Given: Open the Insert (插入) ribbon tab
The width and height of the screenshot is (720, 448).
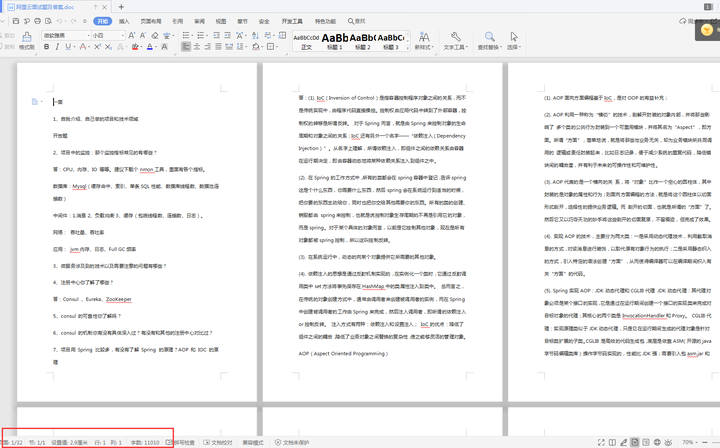Looking at the screenshot, I should pyautogui.click(x=124, y=21).
